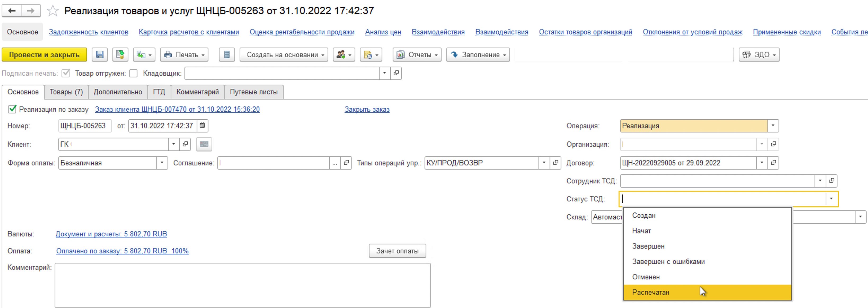Add document to favorites with star icon
The width and height of the screenshot is (868, 308).
[52, 11]
